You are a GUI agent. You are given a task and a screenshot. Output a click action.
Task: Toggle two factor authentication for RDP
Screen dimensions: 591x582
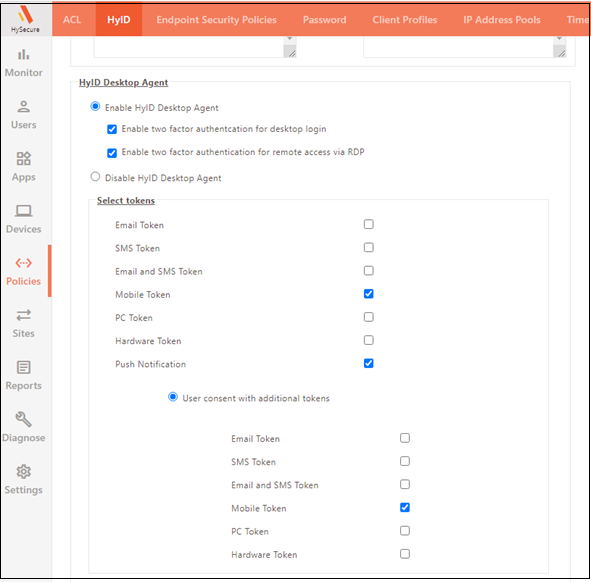(x=112, y=153)
